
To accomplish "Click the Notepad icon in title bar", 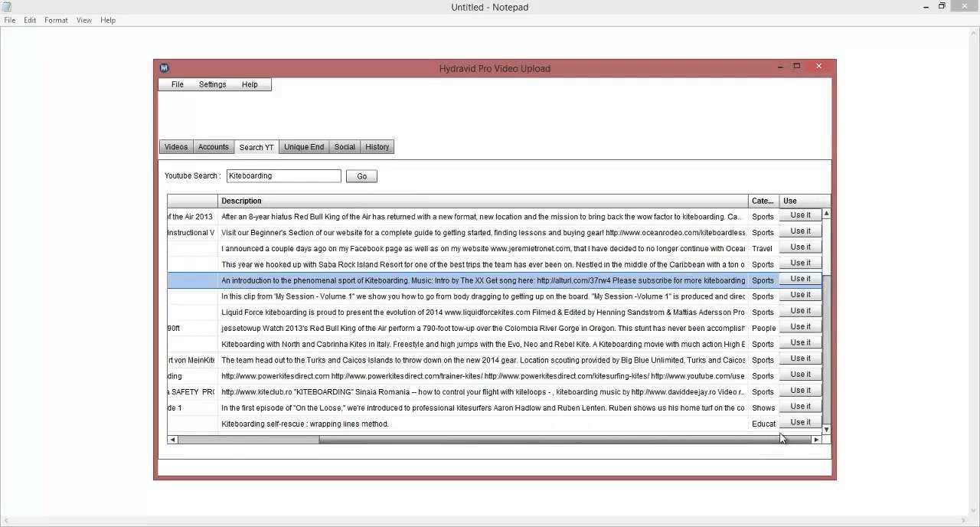I will 7,7.
